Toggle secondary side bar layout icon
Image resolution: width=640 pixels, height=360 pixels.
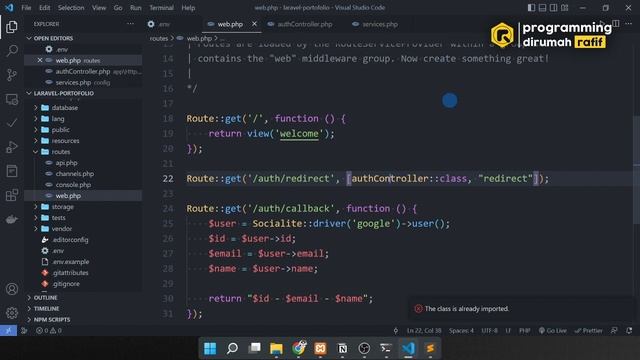pyautogui.click(x=553, y=8)
